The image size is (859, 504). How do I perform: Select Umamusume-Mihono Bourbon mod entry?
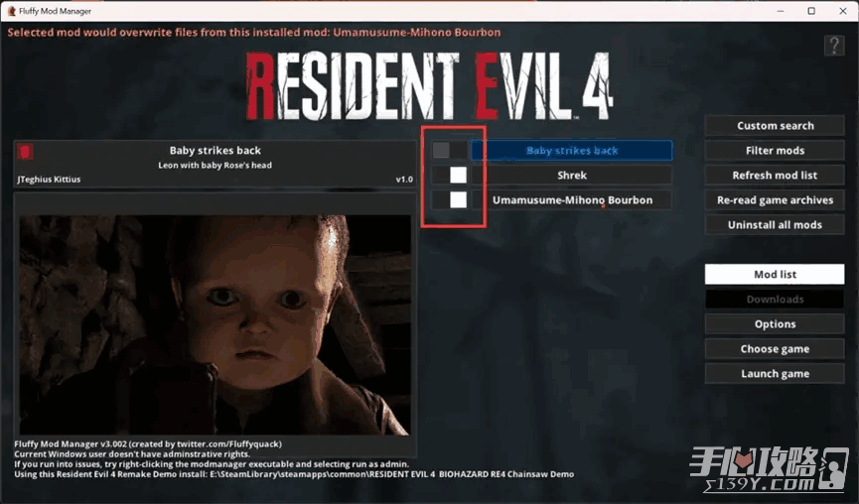click(x=571, y=200)
